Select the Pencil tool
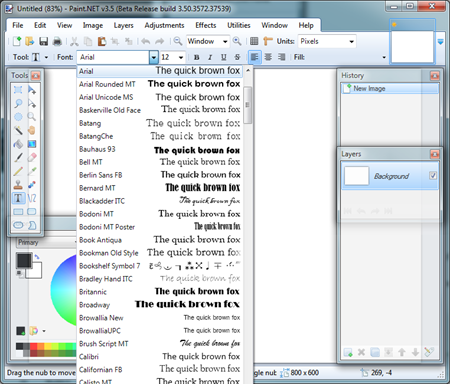 click(x=18, y=171)
